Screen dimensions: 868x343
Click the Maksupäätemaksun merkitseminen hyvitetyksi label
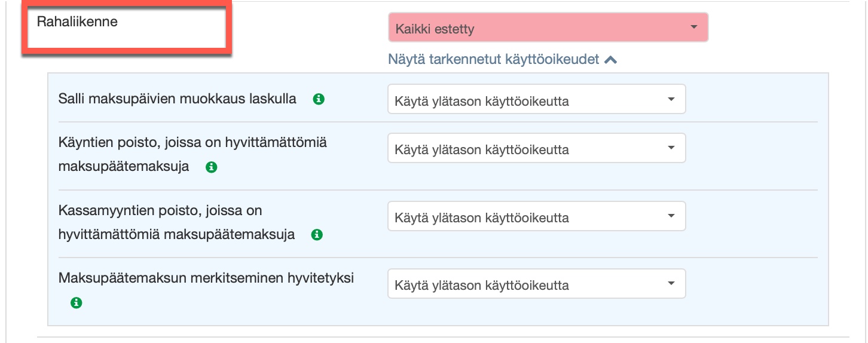pyautogui.click(x=206, y=278)
